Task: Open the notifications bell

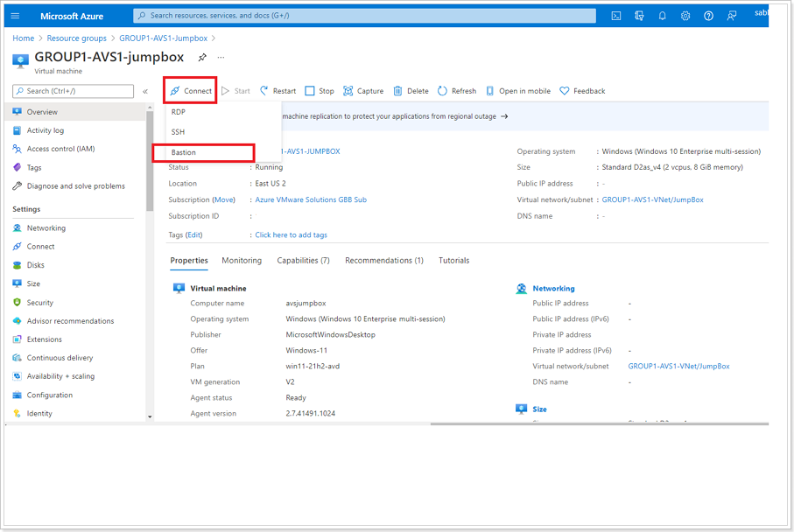Action: click(663, 16)
